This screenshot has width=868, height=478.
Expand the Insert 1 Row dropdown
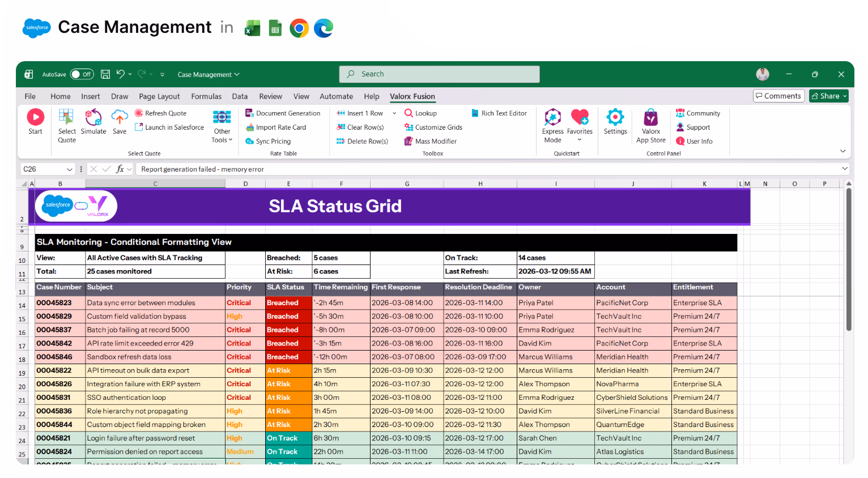(x=394, y=113)
